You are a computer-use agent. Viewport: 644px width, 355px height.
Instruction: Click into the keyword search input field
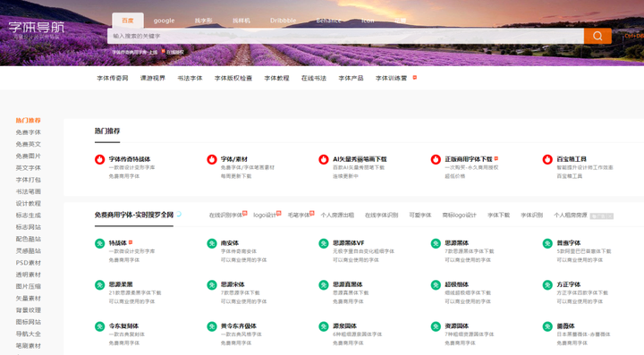point(345,36)
